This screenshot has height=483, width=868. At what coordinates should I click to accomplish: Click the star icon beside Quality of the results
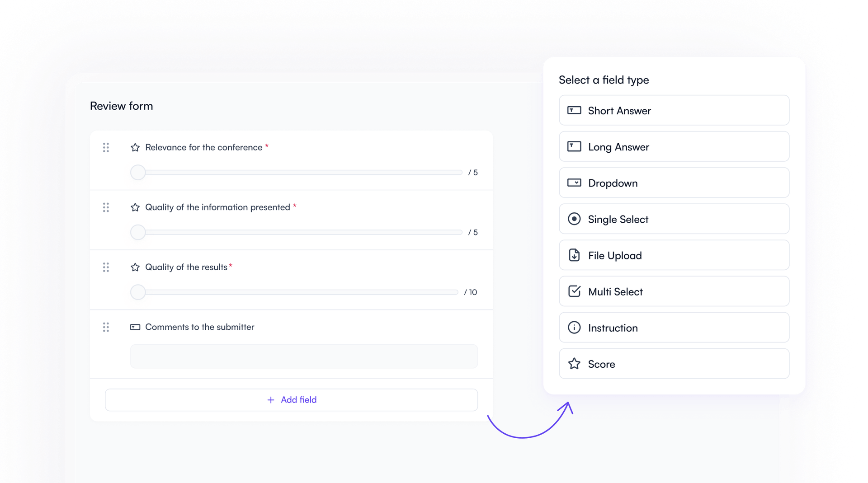(136, 267)
